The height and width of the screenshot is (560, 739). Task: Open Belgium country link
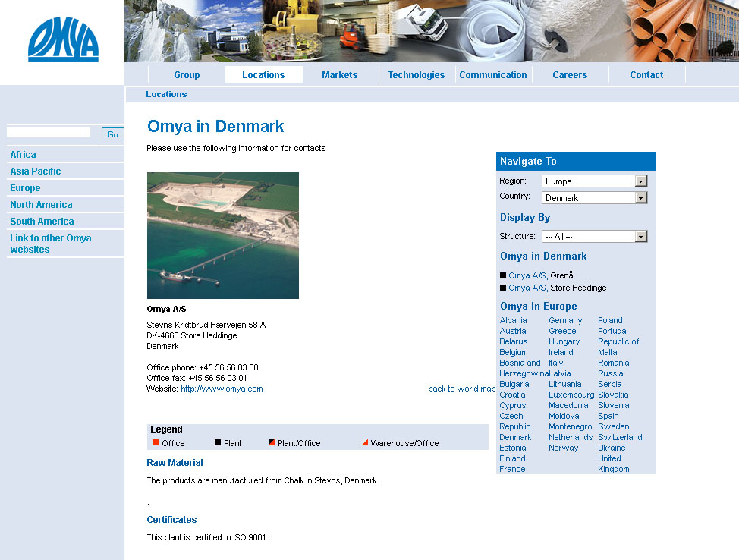click(514, 352)
